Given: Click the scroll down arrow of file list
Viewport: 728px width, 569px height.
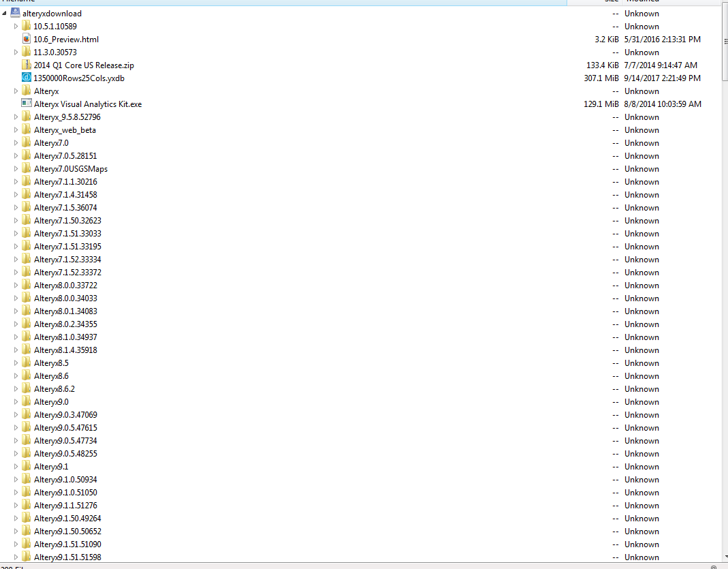Looking at the screenshot, I should (725, 557).
